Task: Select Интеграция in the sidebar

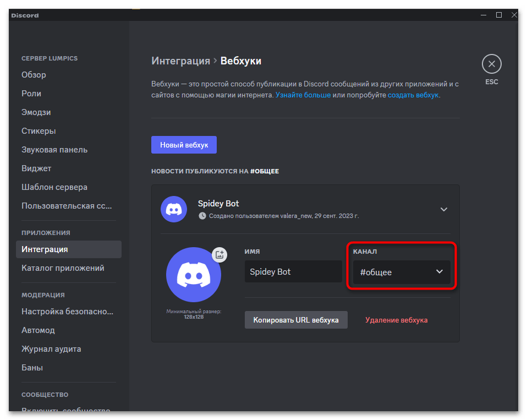Action: click(x=69, y=249)
